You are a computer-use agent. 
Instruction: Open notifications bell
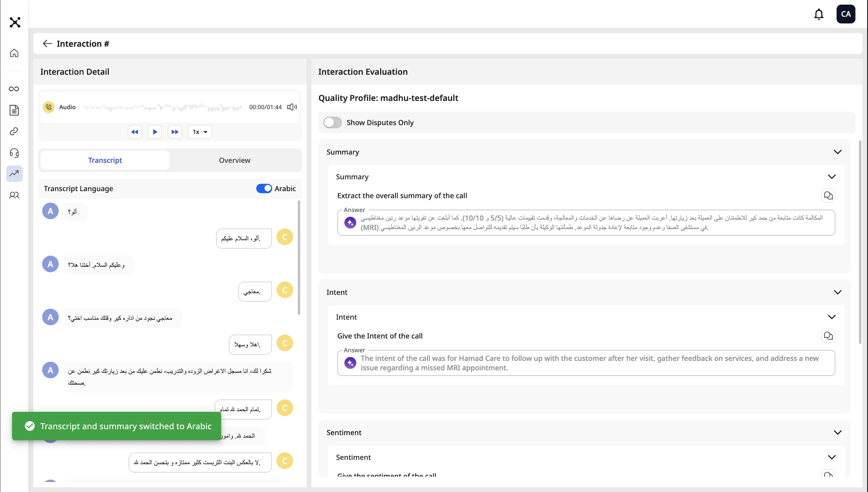pyautogui.click(x=819, y=14)
